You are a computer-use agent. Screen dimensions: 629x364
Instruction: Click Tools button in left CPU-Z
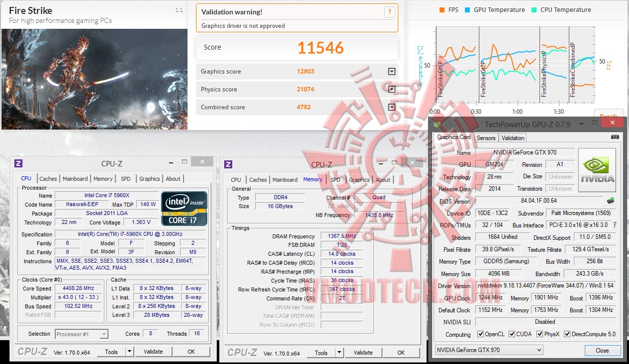(111, 352)
